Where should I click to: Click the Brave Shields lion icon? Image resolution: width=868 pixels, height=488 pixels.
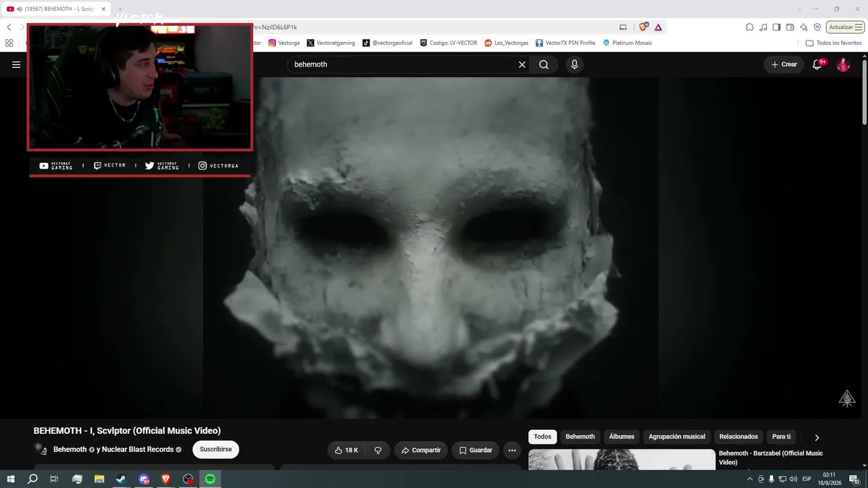pyautogui.click(x=643, y=27)
